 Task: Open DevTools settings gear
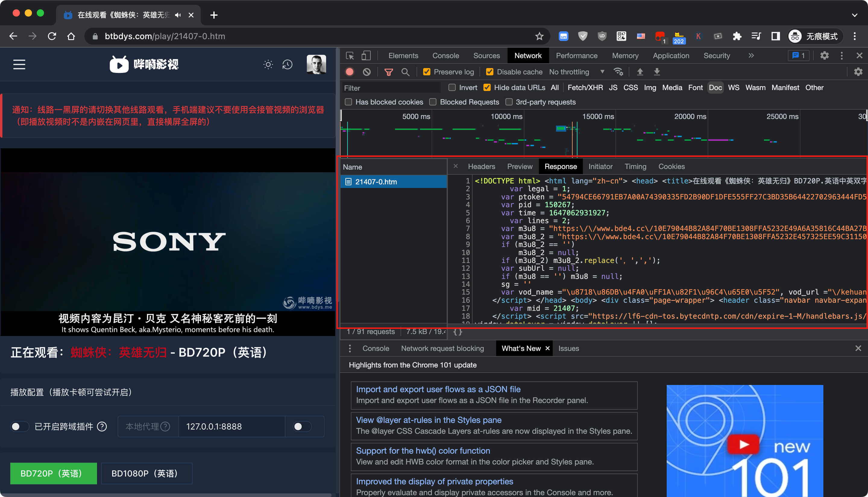coord(824,56)
